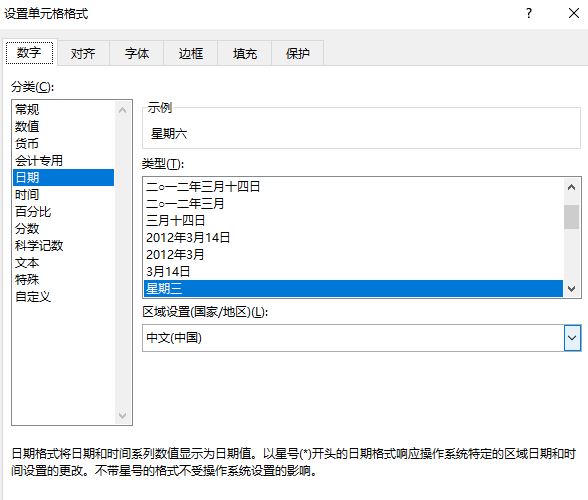Pick type 3月14日
The height and width of the screenshot is (500, 588).
pyautogui.click(x=353, y=272)
